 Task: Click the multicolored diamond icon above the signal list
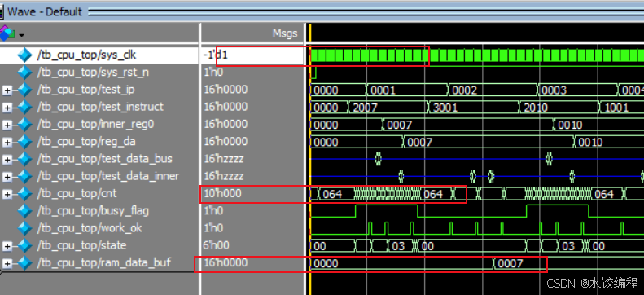(7, 33)
